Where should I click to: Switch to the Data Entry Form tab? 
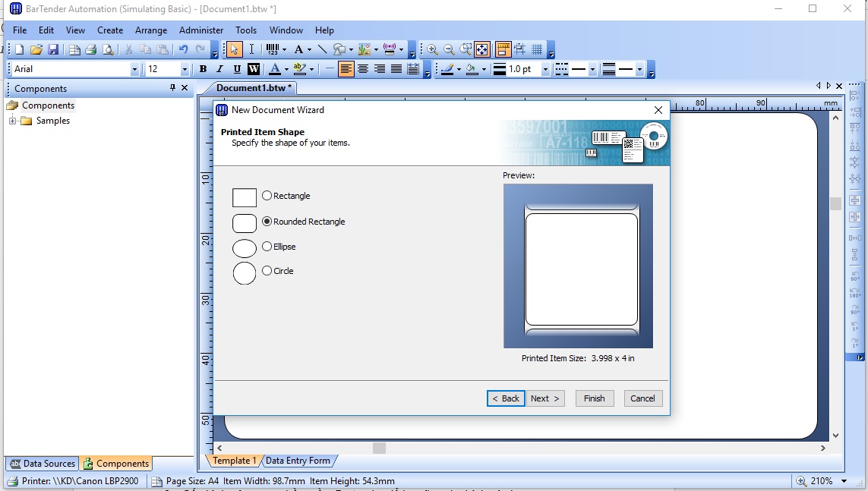(298, 461)
